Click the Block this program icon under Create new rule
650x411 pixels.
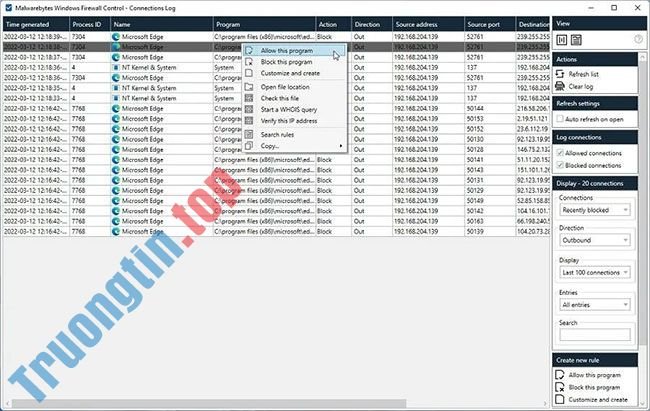pyautogui.click(x=562, y=387)
